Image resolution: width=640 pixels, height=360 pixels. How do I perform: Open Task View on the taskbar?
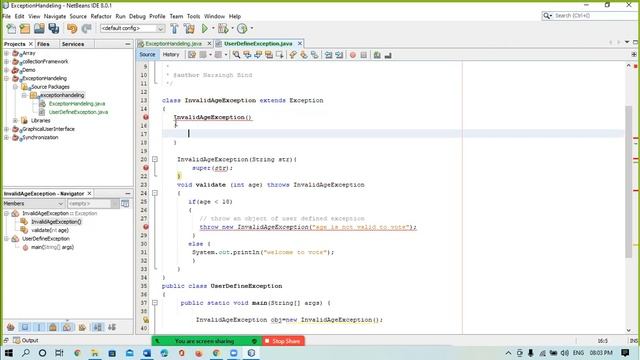tap(59, 353)
